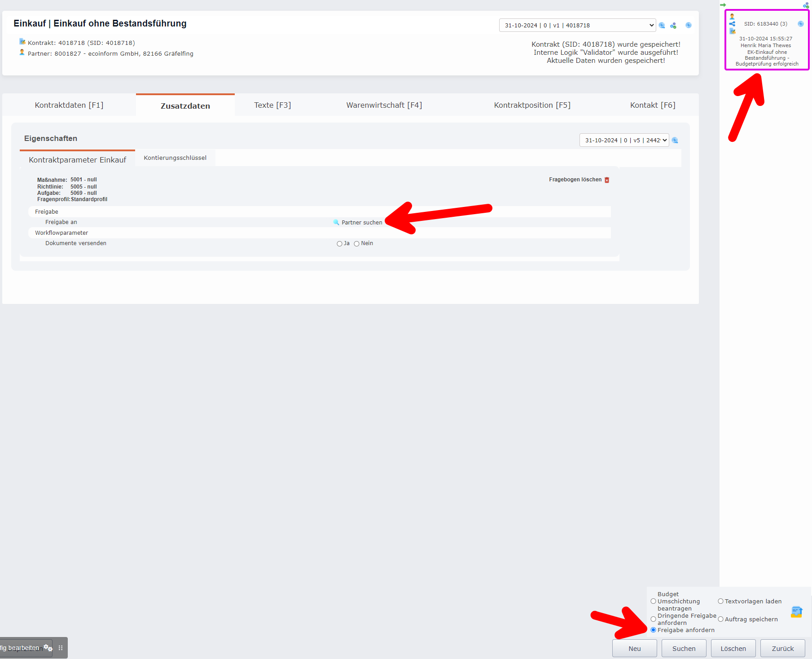This screenshot has width=812, height=659.
Task: Open the Eigenschaften v5 version dropdown
Action: pyautogui.click(x=623, y=140)
